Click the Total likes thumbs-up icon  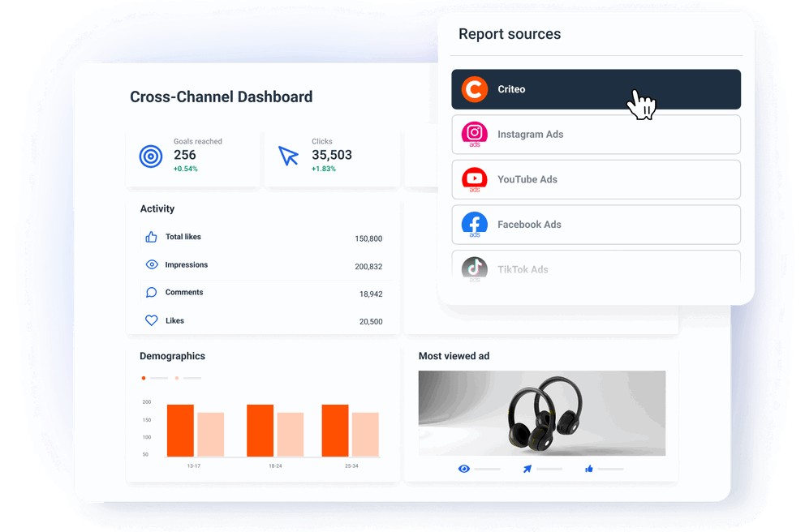click(x=152, y=236)
